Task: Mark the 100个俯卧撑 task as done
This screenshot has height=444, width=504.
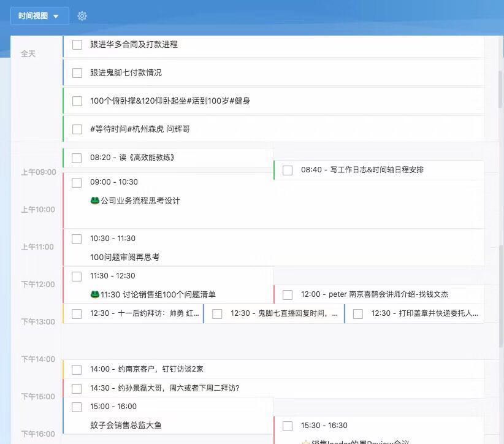Action: click(x=77, y=101)
